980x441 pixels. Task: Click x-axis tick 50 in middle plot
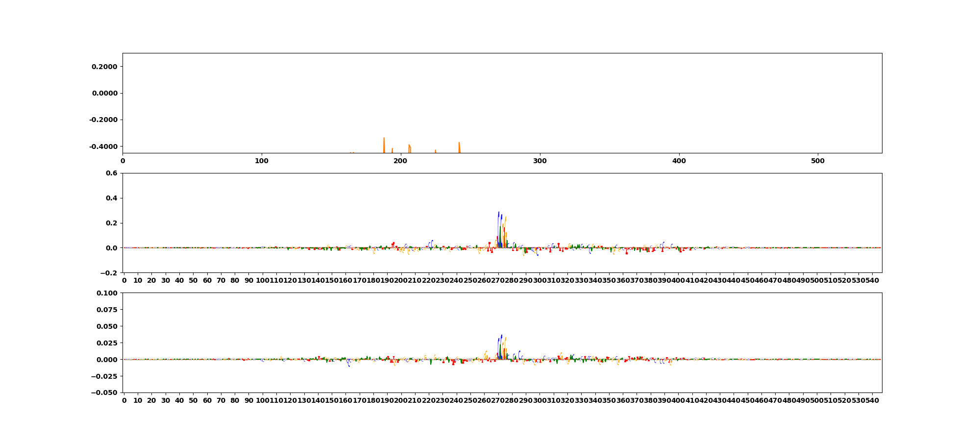pyautogui.click(x=193, y=280)
